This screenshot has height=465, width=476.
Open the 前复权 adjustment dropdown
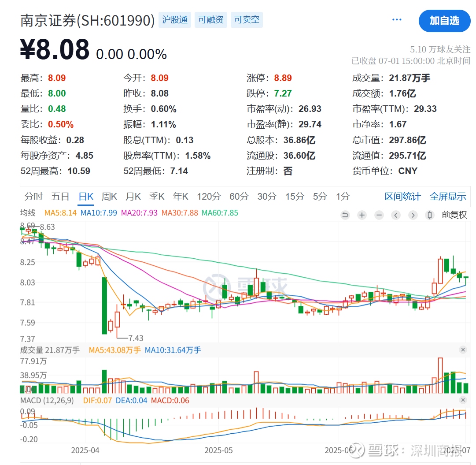pyautogui.click(x=454, y=215)
